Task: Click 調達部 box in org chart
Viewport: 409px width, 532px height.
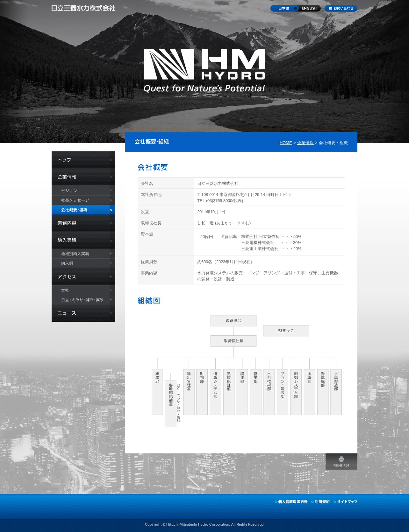Action: (x=242, y=392)
